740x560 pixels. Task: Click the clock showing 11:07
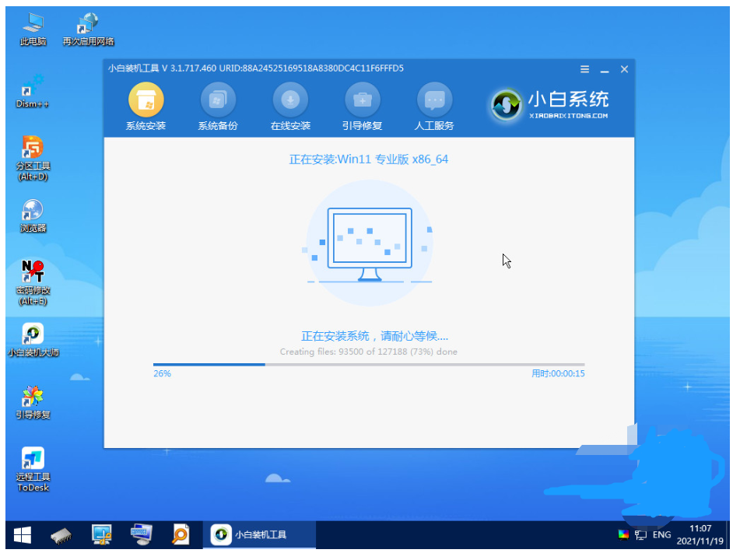click(699, 529)
